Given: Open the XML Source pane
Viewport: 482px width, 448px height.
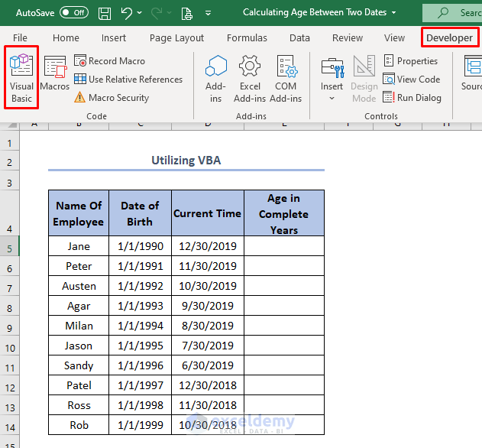Looking at the screenshot, I should [x=472, y=73].
